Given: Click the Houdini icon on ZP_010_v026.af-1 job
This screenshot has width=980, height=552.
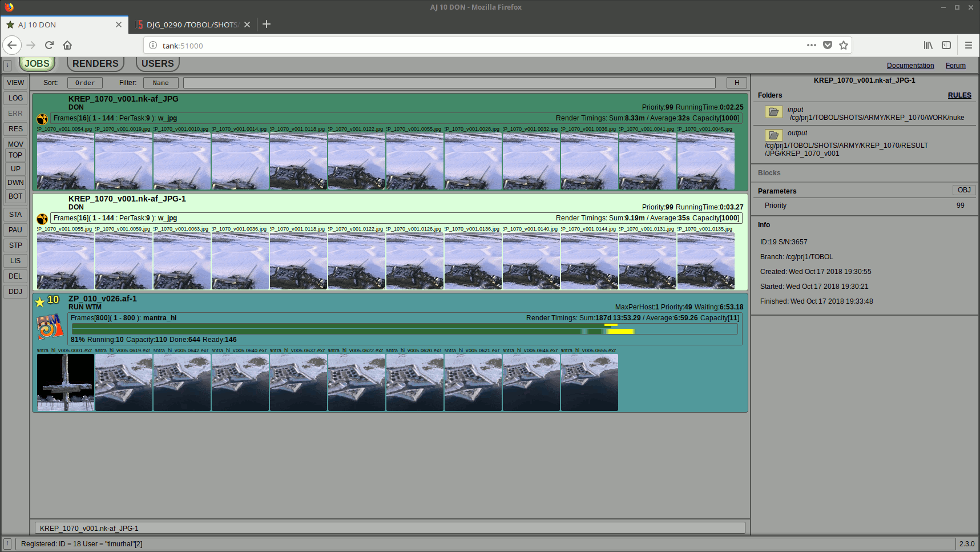Looking at the screenshot, I should [x=50, y=327].
